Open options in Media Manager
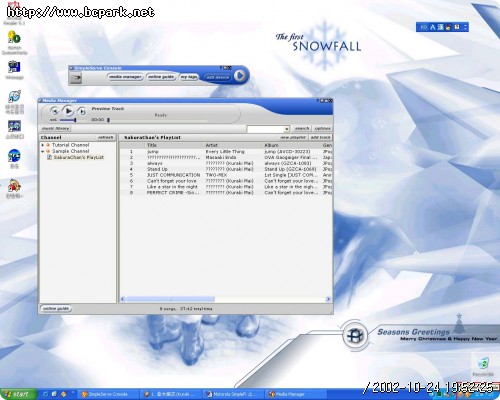Image resolution: width=500 pixels, height=400 pixels. [x=323, y=128]
